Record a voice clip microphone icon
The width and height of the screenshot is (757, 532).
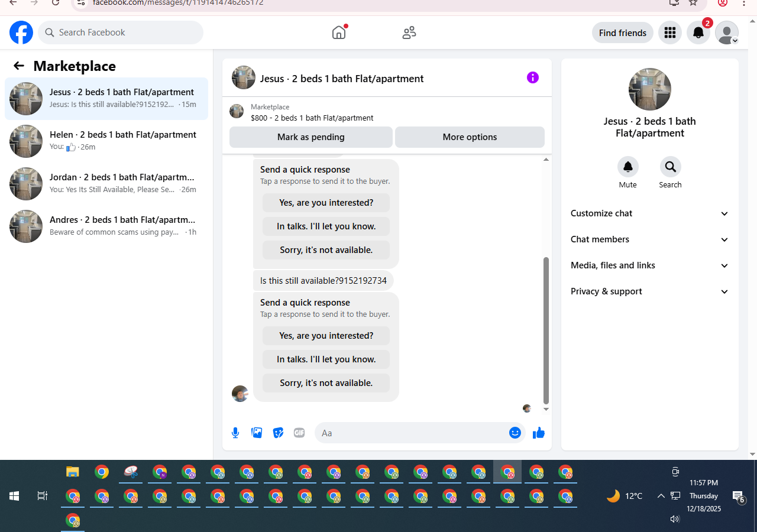pos(235,433)
